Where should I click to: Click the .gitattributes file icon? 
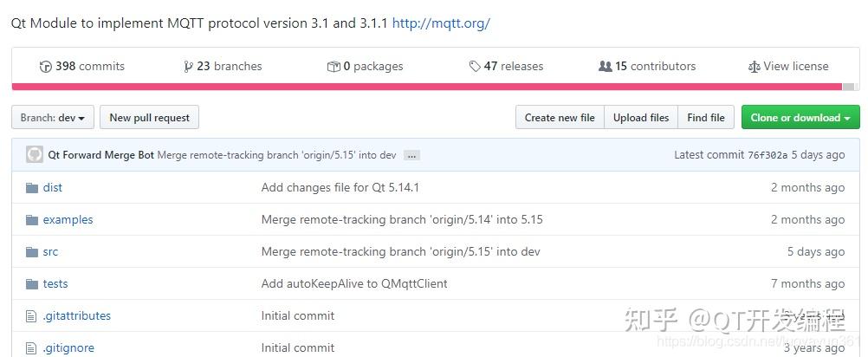tap(31, 316)
